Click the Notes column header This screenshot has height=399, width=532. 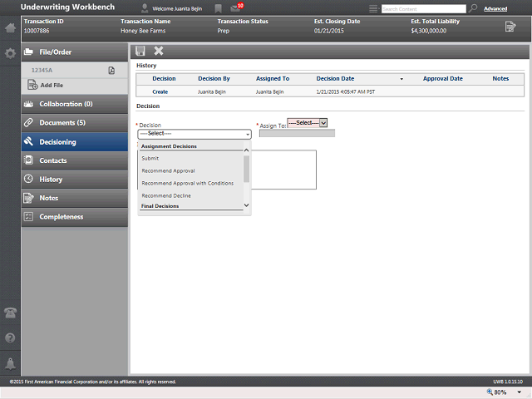pyautogui.click(x=500, y=79)
